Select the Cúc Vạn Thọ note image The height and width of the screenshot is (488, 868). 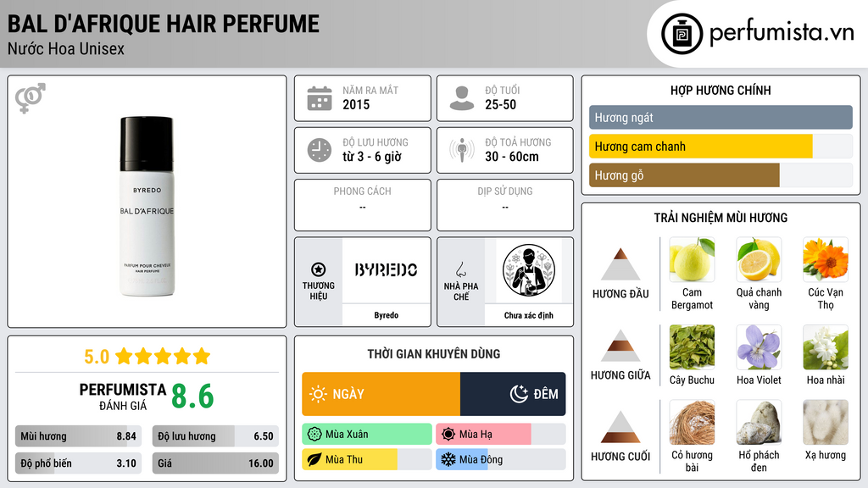point(826,259)
